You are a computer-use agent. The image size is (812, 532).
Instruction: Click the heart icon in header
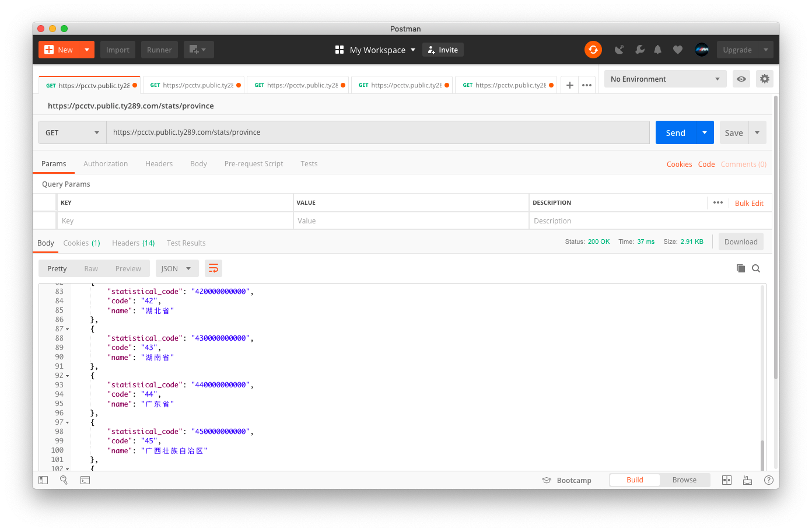coord(677,50)
